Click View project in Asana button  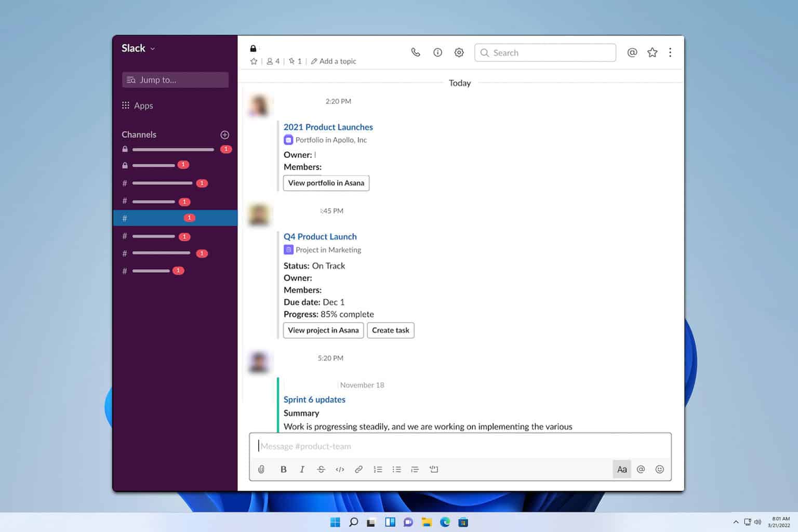click(x=323, y=330)
